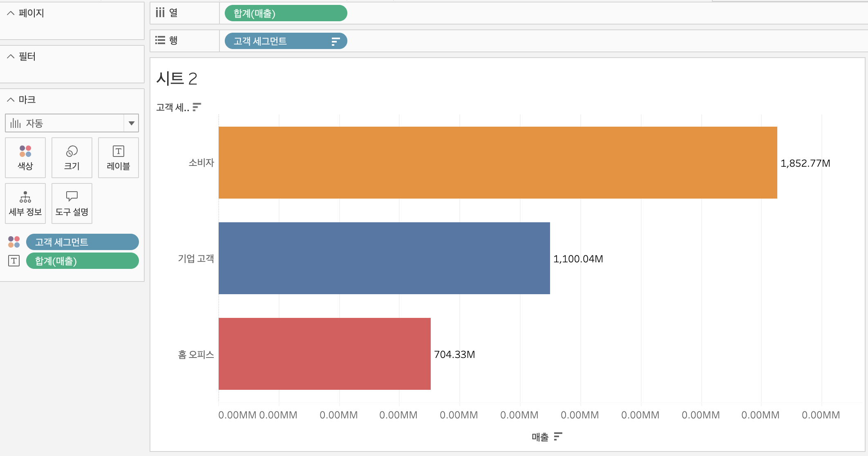Click sort icon next to 매출 axis title
The width and height of the screenshot is (868, 456).
point(558,437)
